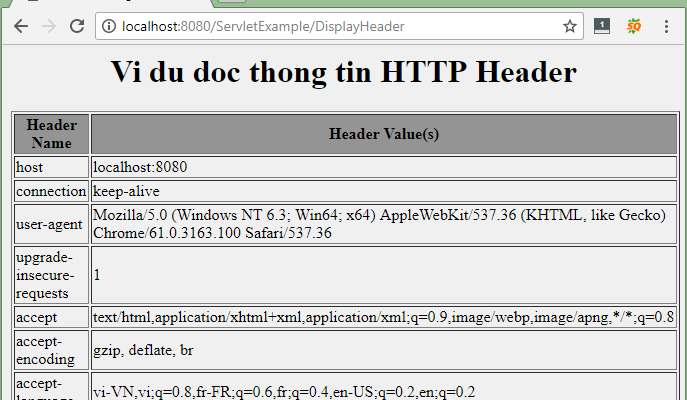The width and height of the screenshot is (687, 400).
Task: Open the orange extension icon
Action: pyautogui.click(x=633, y=26)
